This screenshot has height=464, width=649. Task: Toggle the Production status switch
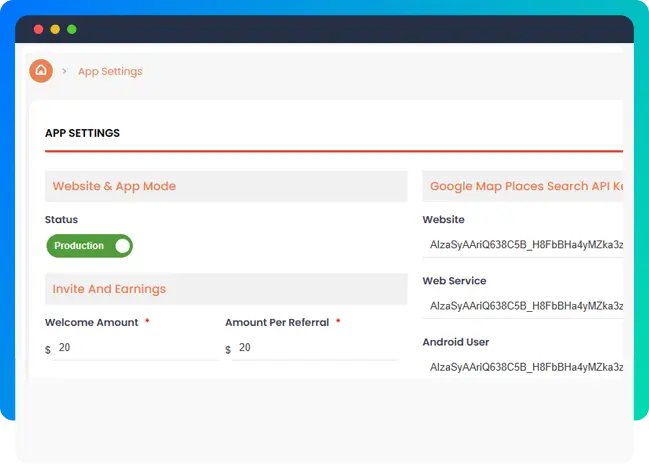click(x=89, y=246)
